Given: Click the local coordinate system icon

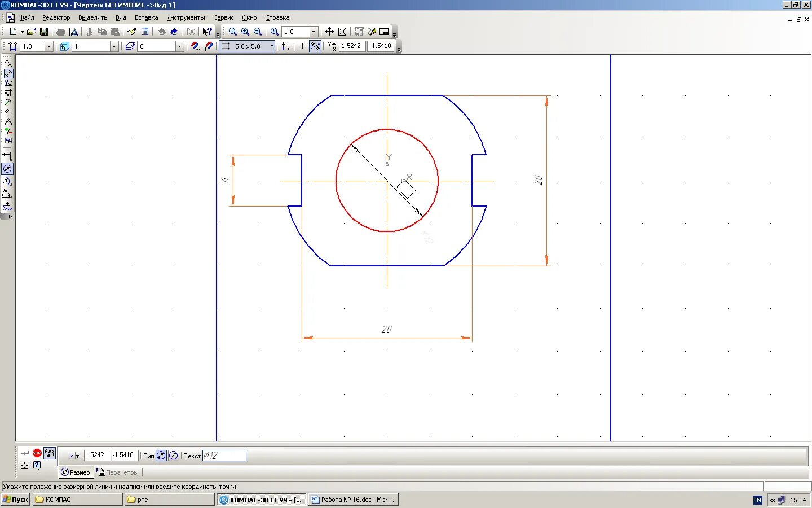Looking at the screenshot, I should tap(285, 46).
